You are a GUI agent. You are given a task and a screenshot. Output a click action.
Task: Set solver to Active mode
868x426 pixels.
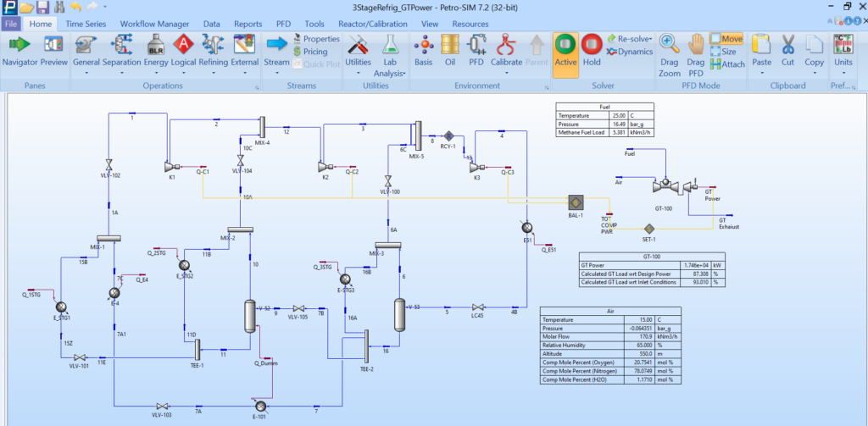tap(565, 49)
